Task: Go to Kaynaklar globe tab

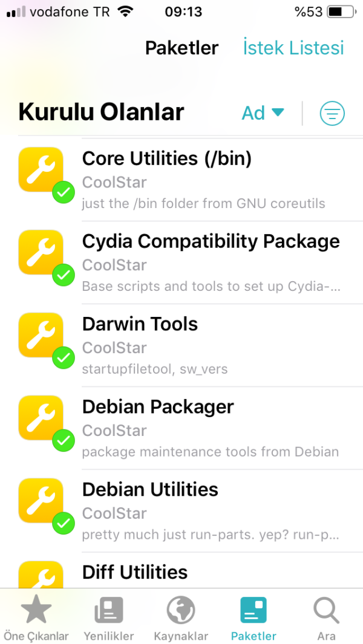Action: pyautogui.click(x=181, y=611)
